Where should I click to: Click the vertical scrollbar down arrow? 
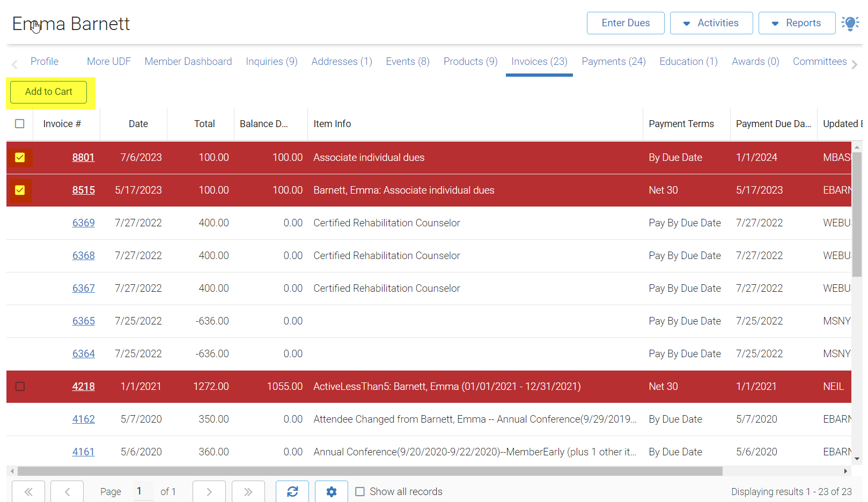tap(857, 459)
